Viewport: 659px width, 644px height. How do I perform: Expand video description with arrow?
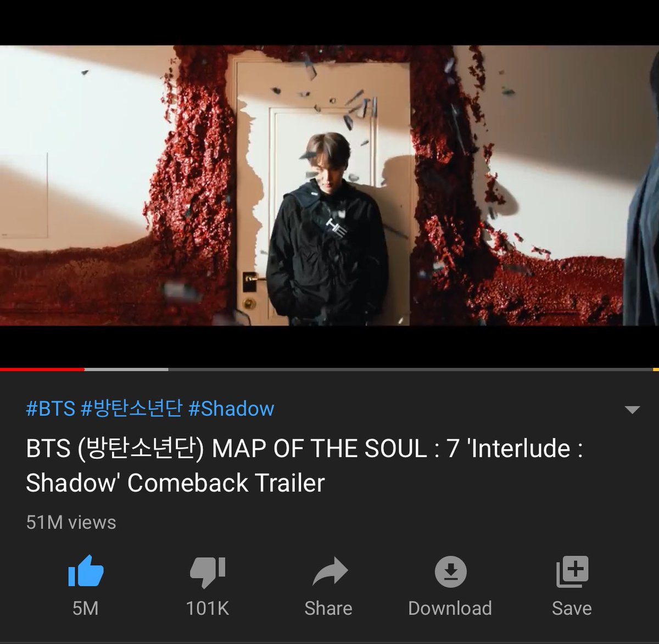[633, 410]
